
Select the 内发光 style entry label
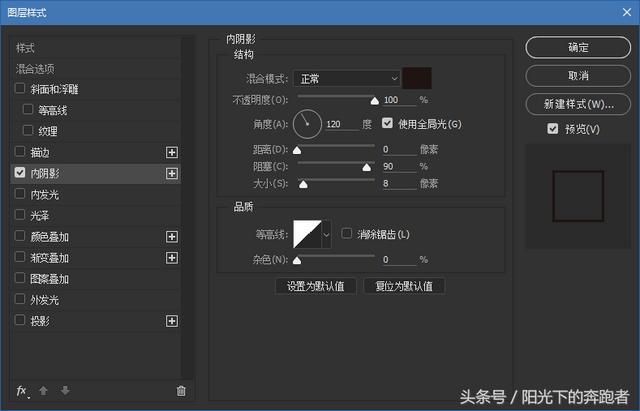[45, 195]
